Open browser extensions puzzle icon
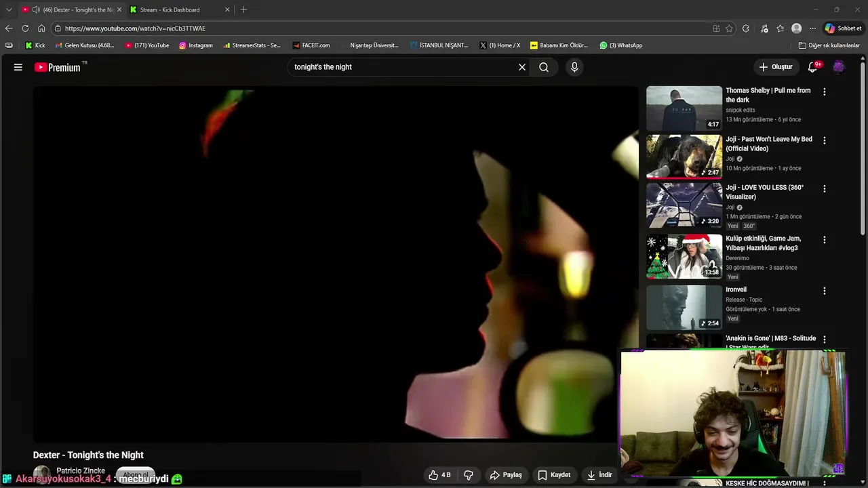The image size is (868, 488). (x=746, y=28)
